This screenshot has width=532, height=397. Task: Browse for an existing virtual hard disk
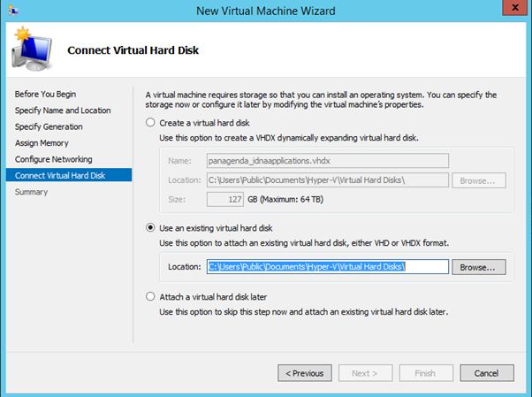[x=482, y=266]
